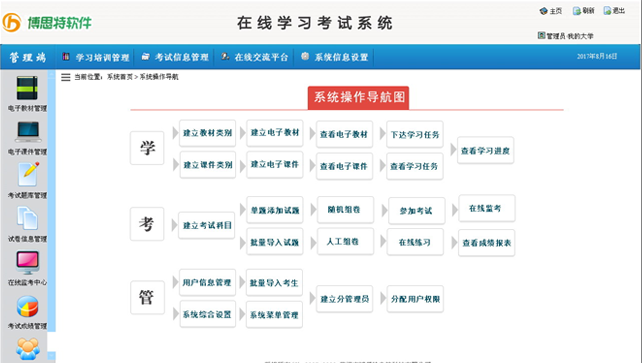Click 退出 logout icon
The height and width of the screenshot is (363, 642).
[x=607, y=11]
